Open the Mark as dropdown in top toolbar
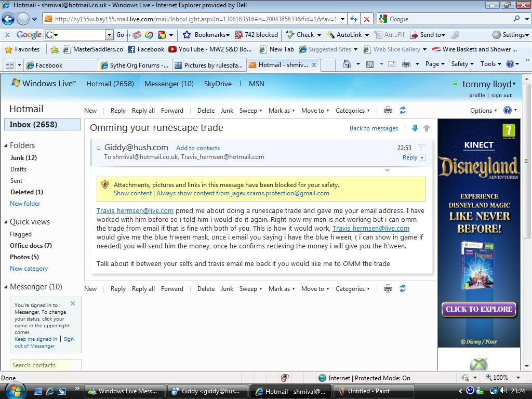Image resolution: width=532 pixels, height=399 pixels. coord(281,111)
